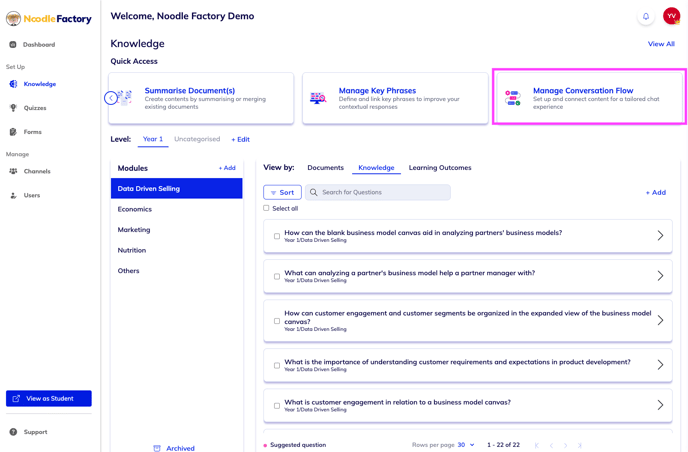Click the search magnifier icon
The height and width of the screenshot is (452, 688).
pos(314,192)
